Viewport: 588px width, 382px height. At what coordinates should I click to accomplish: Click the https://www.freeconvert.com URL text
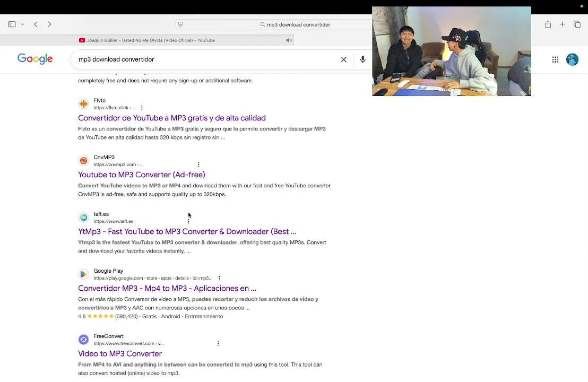click(128, 343)
